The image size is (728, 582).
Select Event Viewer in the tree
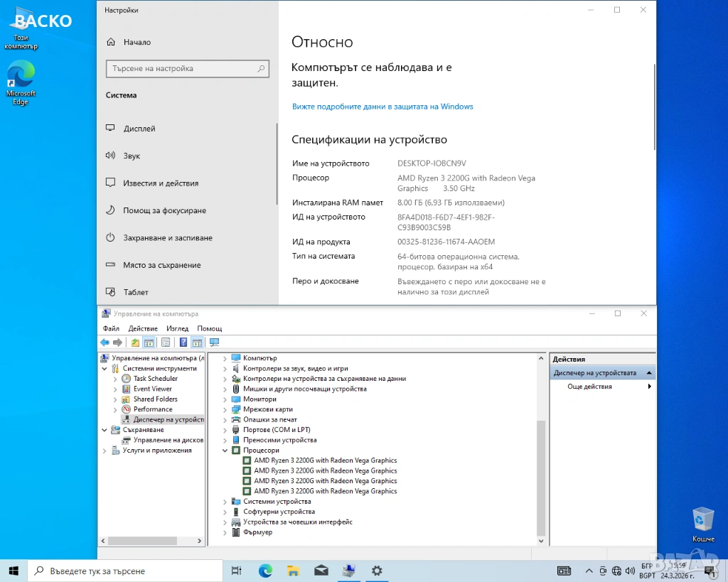152,389
